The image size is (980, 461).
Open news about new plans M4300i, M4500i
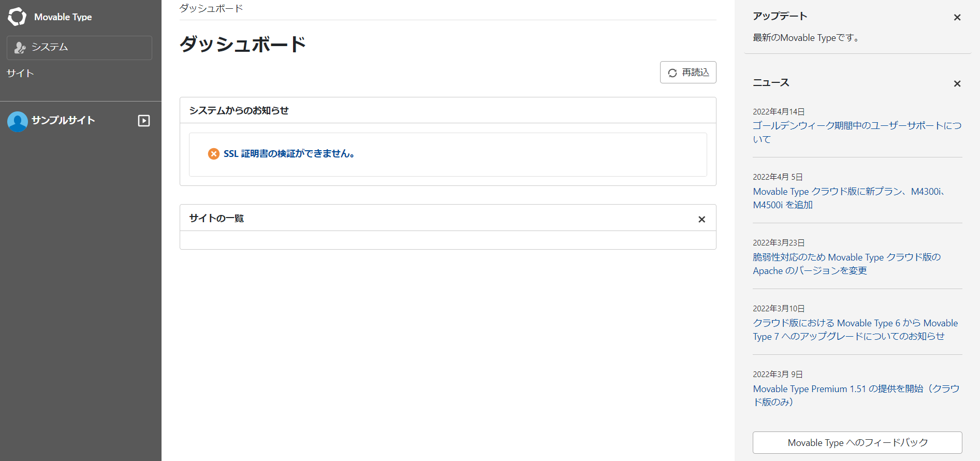pyautogui.click(x=849, y=198)
